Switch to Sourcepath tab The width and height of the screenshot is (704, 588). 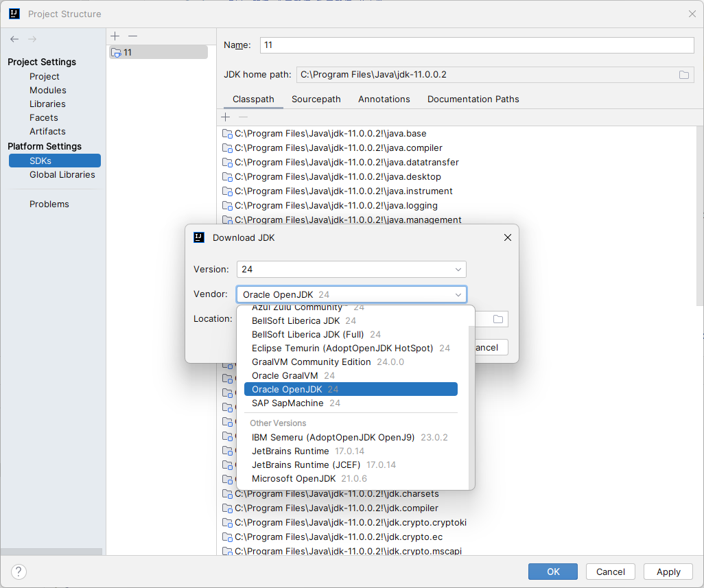point(316,99)
